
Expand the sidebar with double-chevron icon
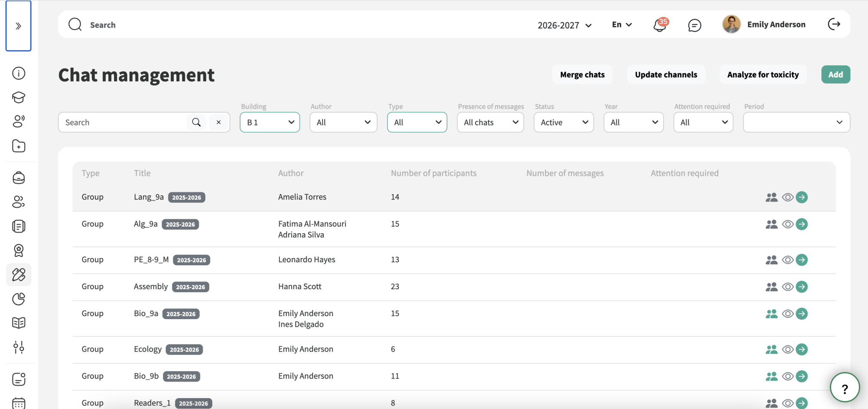point(18,26)
